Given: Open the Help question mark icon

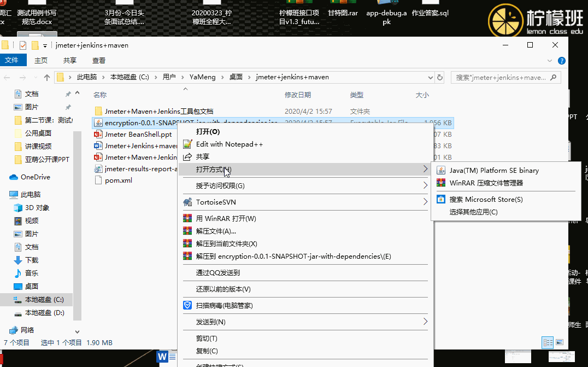Looking at the screenshot, I should click(x=561, y=61).
